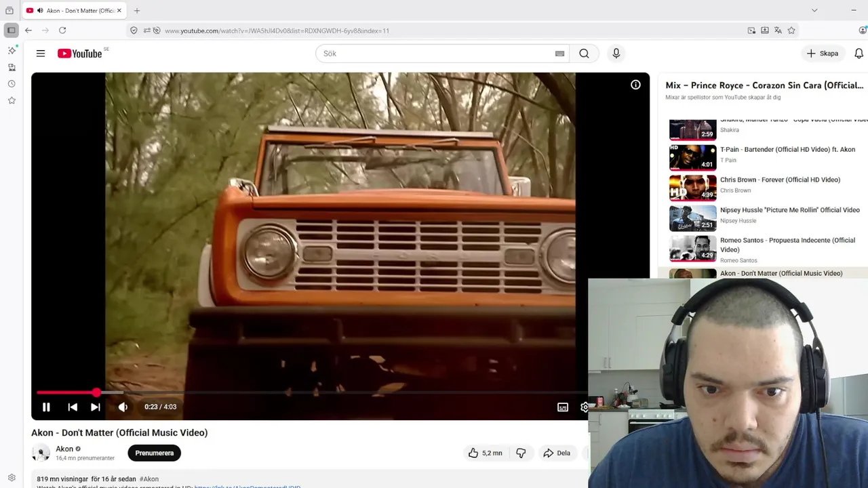The height and width of the screenshot is (488, 868).
Task: Mute the video using the speaker icon
Action: coord(123,407)
